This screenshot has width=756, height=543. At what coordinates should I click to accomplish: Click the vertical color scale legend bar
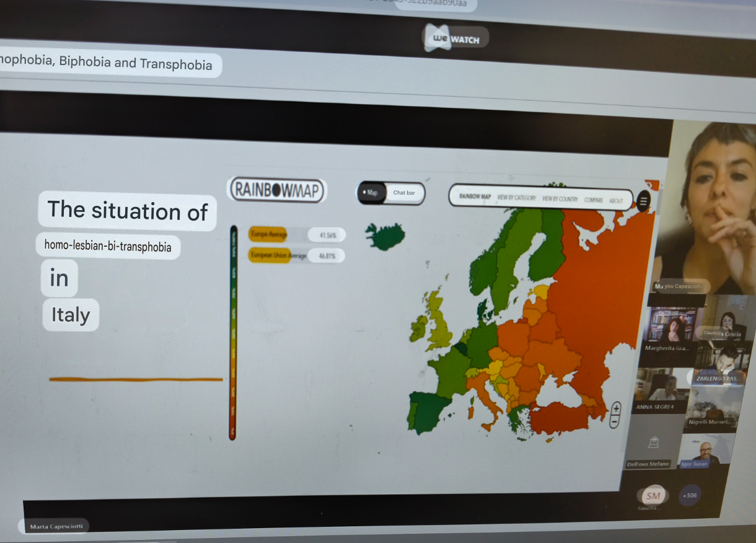click(232, 332)
